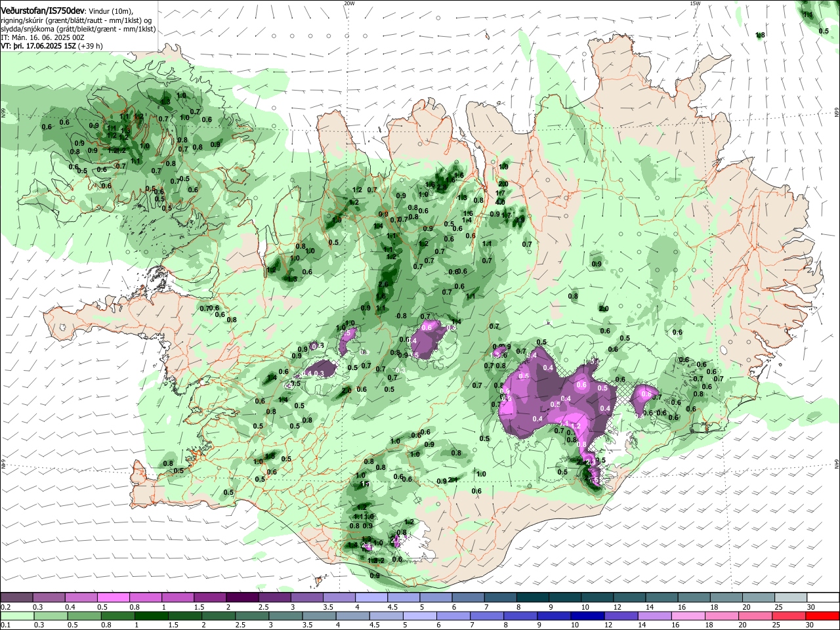The image size is (840, 630).
Task: Click the 0.1 tick label in rain legend
Action: (5, 625)
